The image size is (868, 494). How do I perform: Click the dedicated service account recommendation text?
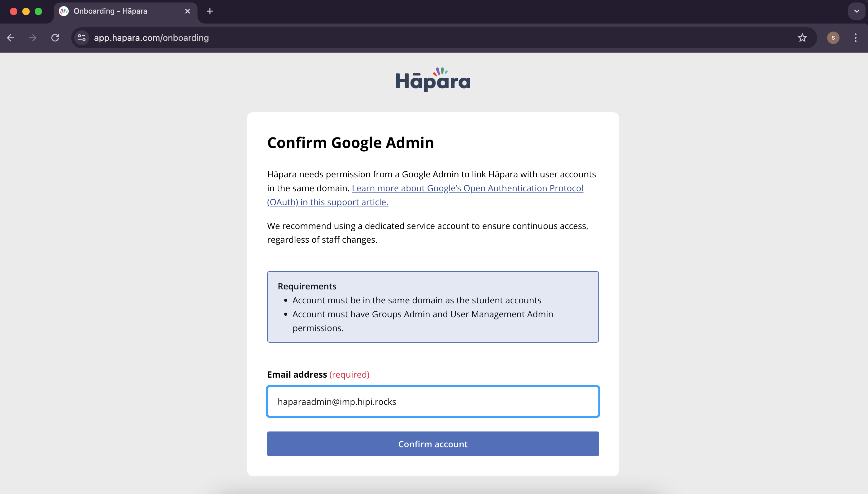coord(427,233)
